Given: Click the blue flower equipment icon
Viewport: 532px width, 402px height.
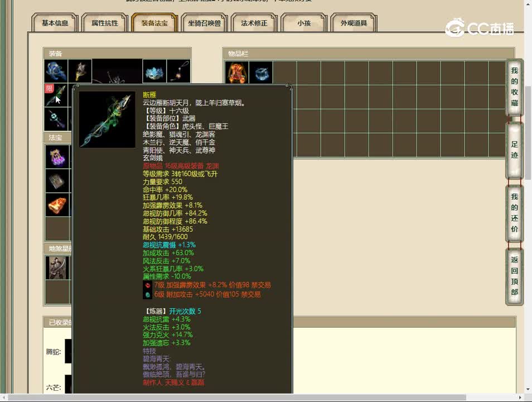Looking at the screenshot, I should (x=56, y=71).
